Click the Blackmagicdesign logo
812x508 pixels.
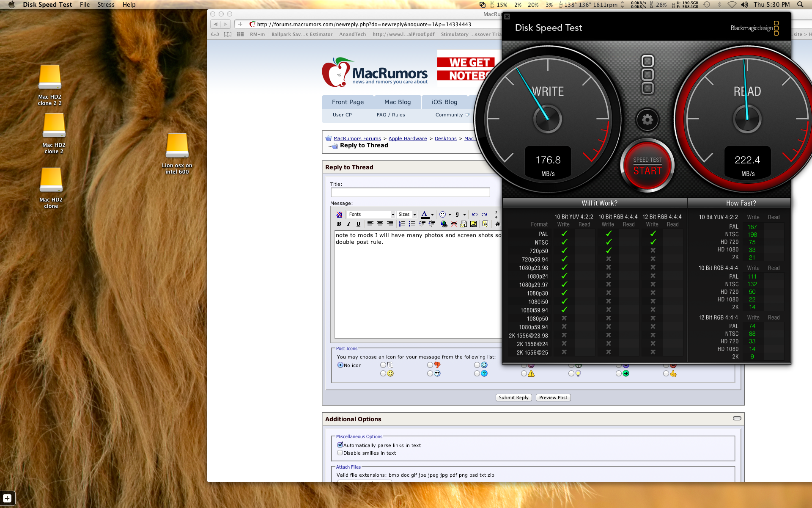click(755, 28)
